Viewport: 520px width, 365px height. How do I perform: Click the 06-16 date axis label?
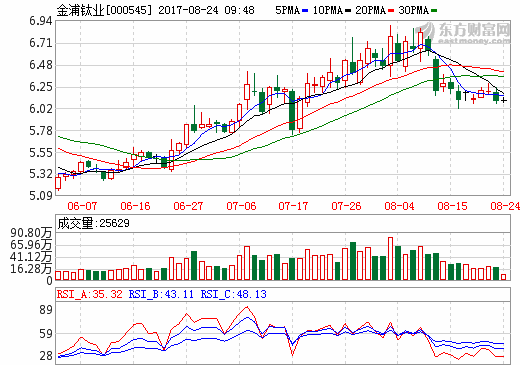click(x=135, y=206)
